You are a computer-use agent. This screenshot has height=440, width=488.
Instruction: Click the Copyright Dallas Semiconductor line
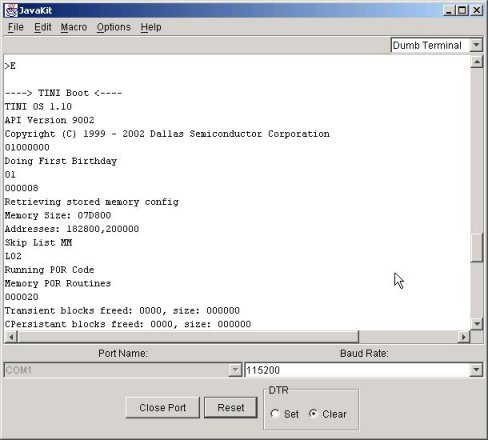pyautogui.click(x=167, y=134)
